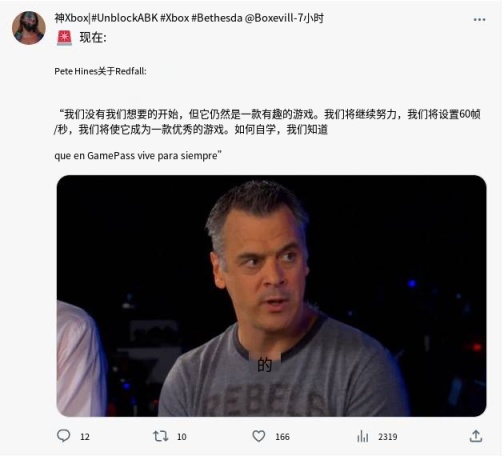Like the tweet with the heart icon
Viewport: 504px width, 456px height.
[x=259, y=436]
